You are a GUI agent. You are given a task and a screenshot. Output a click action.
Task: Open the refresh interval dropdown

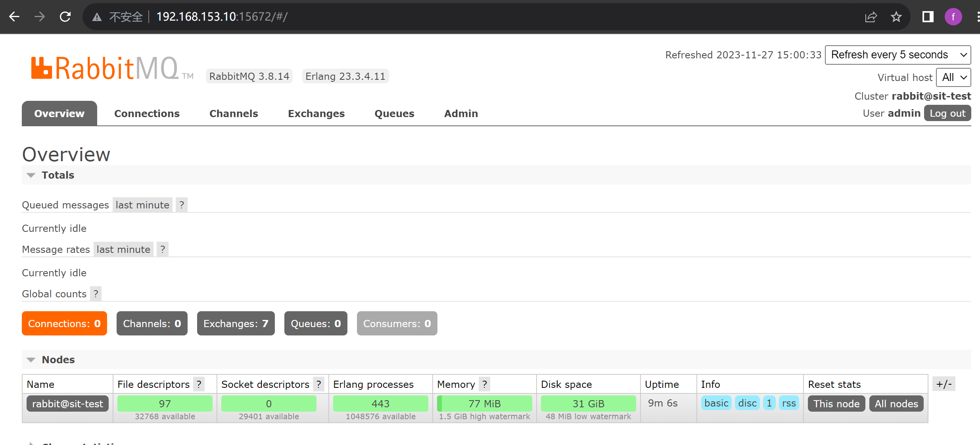898,55
